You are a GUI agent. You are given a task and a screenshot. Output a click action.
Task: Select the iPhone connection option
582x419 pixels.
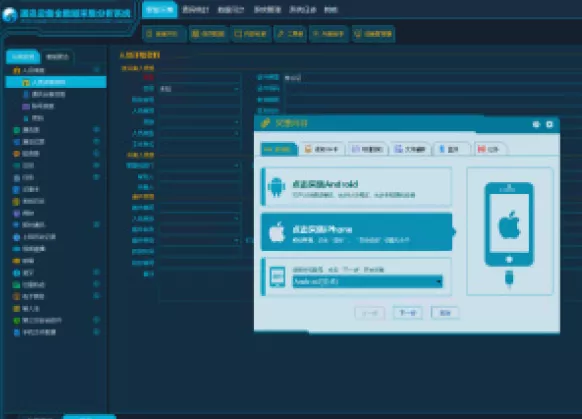[357, 232]
